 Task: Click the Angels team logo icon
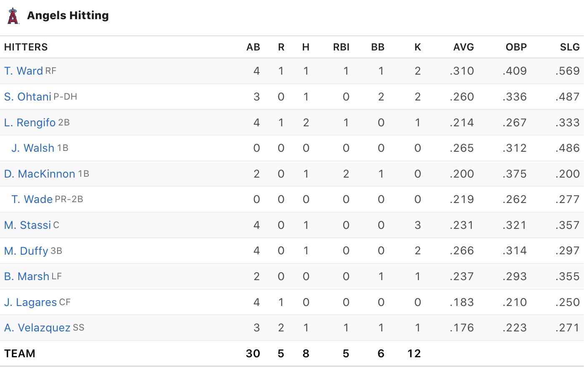point(13,16)
